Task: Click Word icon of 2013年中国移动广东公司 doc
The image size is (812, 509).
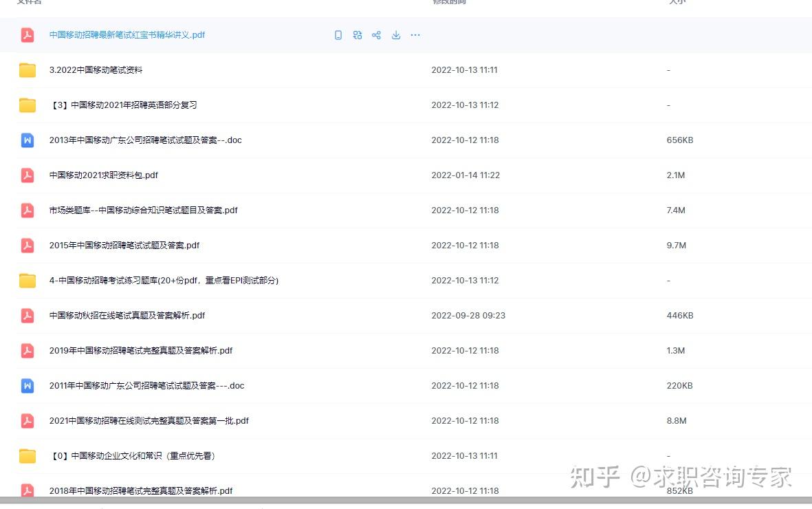Action: click(x=28, y=140)
